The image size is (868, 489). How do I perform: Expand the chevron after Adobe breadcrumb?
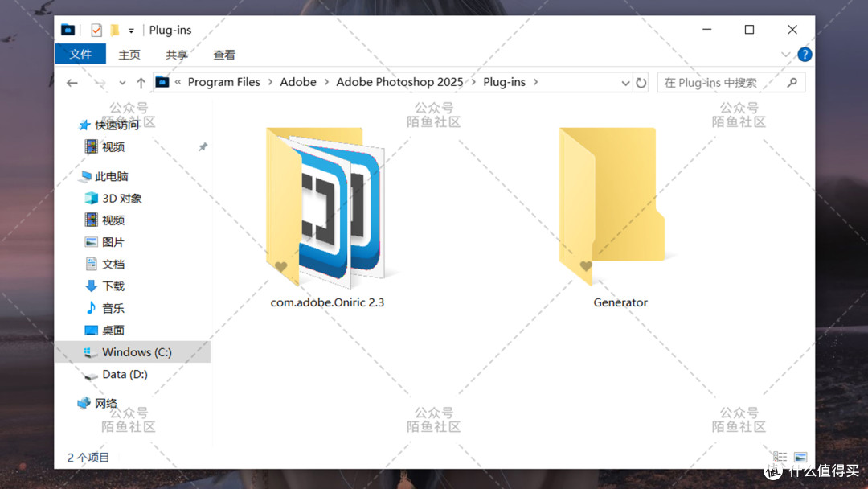pos(326,82)
